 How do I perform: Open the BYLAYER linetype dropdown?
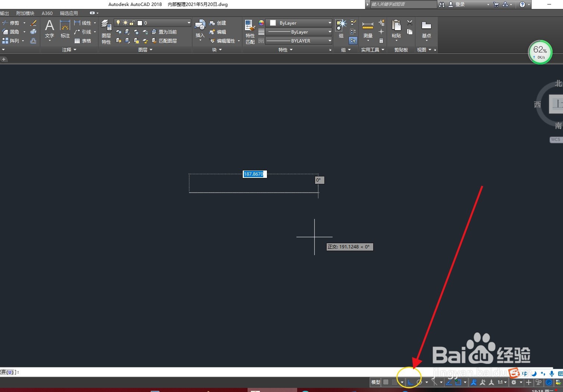click(x=330, y=41)
